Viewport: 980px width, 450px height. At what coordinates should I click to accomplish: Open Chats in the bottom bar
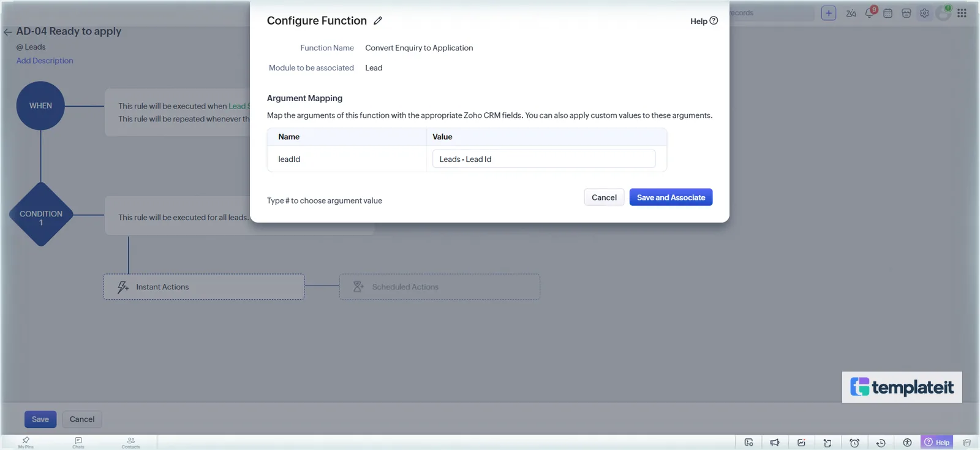tap(78, 443)
